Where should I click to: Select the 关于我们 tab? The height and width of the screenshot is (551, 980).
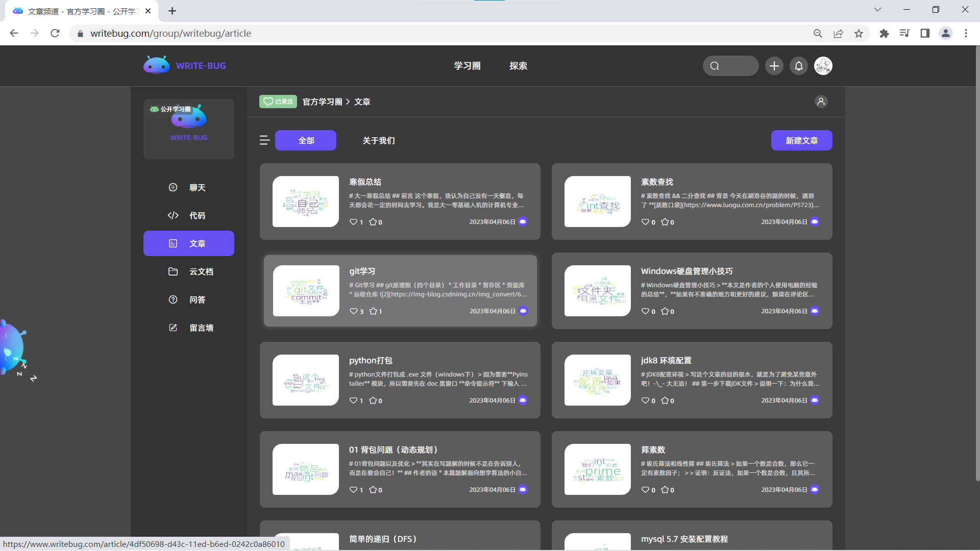point(378,141)
